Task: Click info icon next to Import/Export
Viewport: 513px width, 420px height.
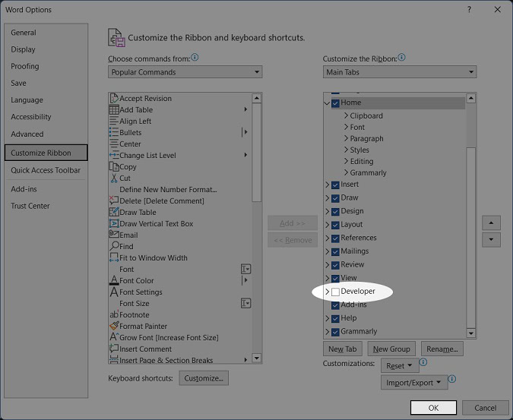Action: (x=451, y=379)
